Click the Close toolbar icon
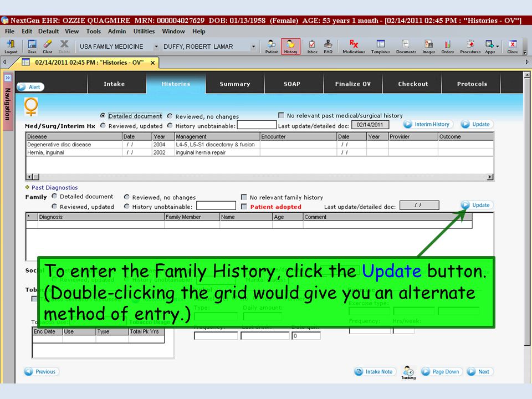This screenshot has width=532, height=399. click(512, 47)
